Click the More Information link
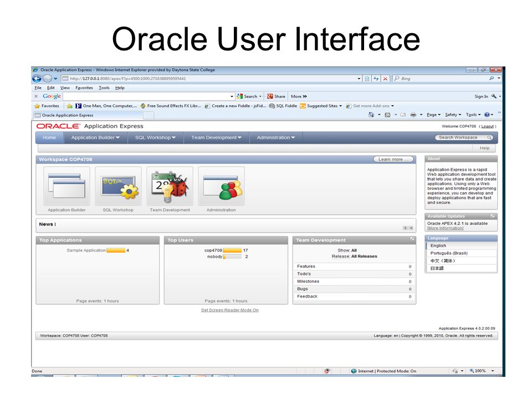532x399 pixels. [x=445, y=228]
